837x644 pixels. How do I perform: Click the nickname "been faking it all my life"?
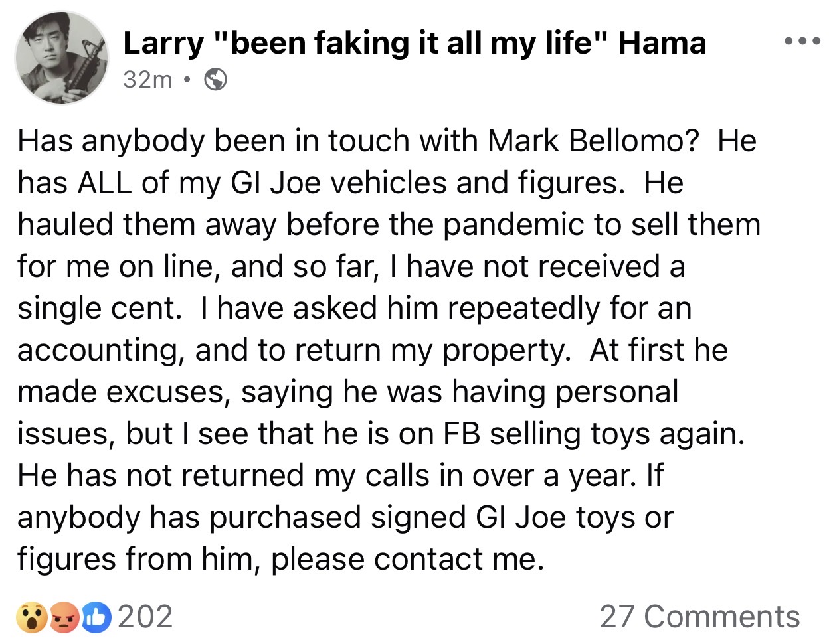412,43
